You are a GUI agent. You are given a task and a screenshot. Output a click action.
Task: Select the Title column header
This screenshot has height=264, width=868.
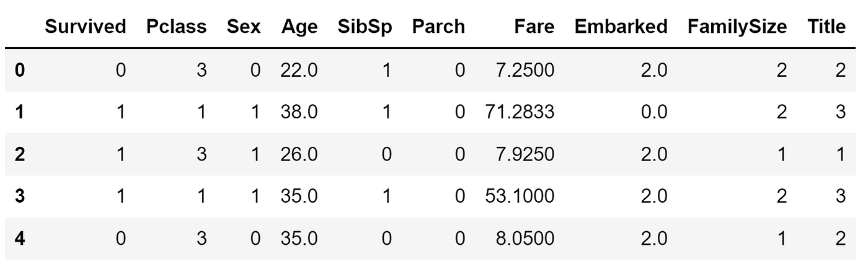[826, 27]
